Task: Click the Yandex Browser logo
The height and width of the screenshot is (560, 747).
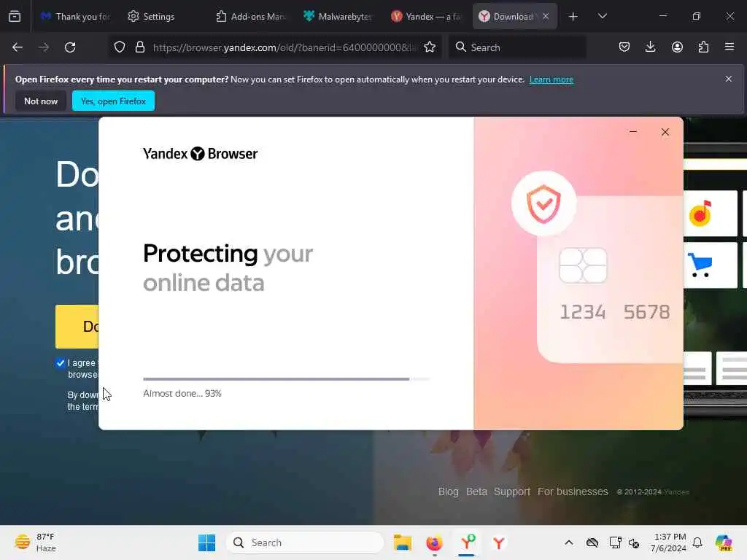Action: (200, 153)
